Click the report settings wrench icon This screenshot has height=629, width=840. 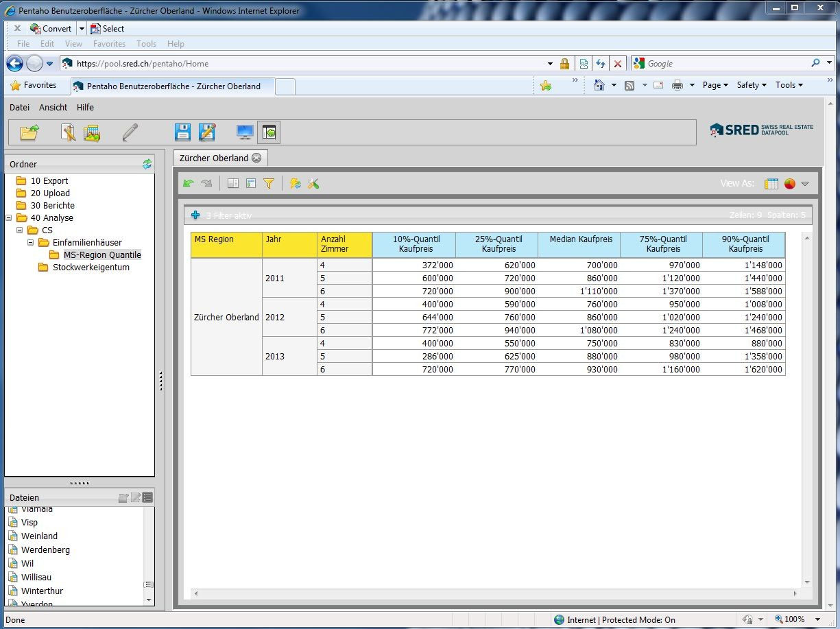click(x=313, y=183)
